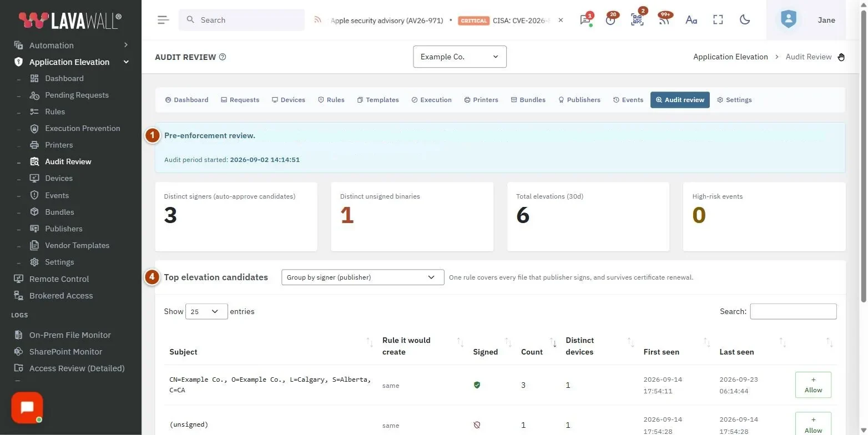This screenshot has height=435, width=868.
Task: Click the Lavawall logo
Action: tap(70, 19)
